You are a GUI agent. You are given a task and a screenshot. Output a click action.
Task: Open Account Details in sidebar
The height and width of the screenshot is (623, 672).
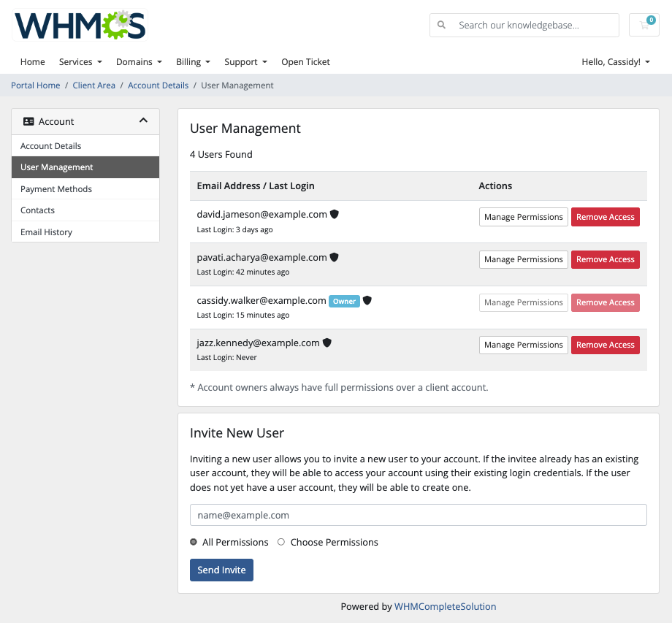pyautogui.click(x=85, y=145)
